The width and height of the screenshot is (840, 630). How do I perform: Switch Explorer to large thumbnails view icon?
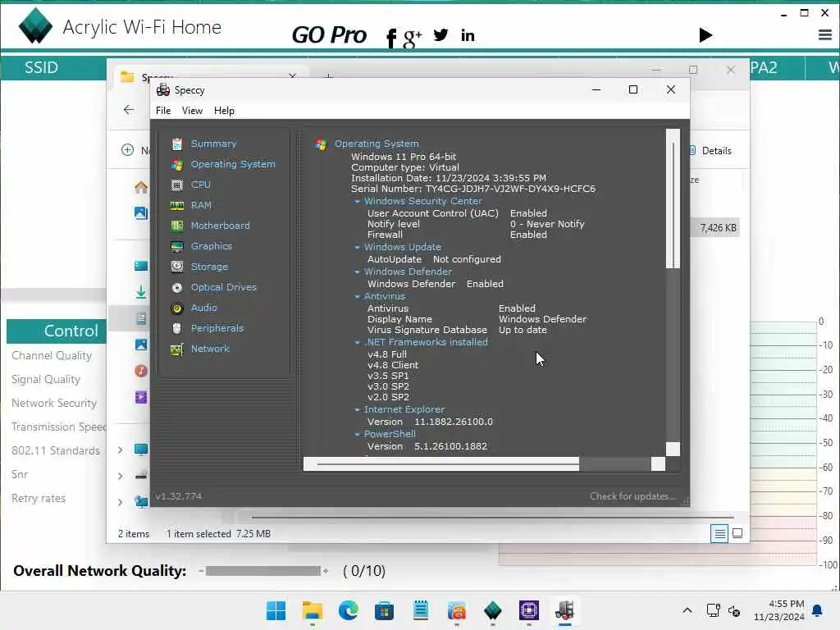737,533
